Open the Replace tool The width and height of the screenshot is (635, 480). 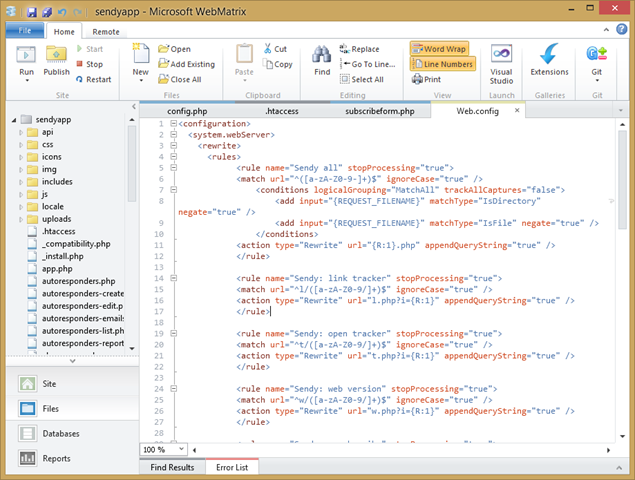pos(359,49)
